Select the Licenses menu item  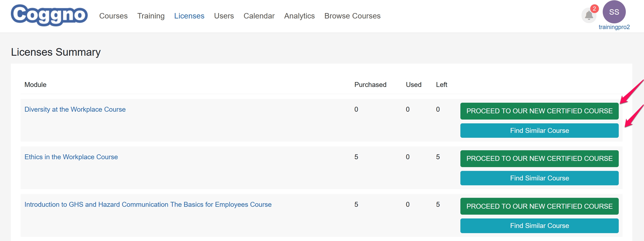(189, 16)
